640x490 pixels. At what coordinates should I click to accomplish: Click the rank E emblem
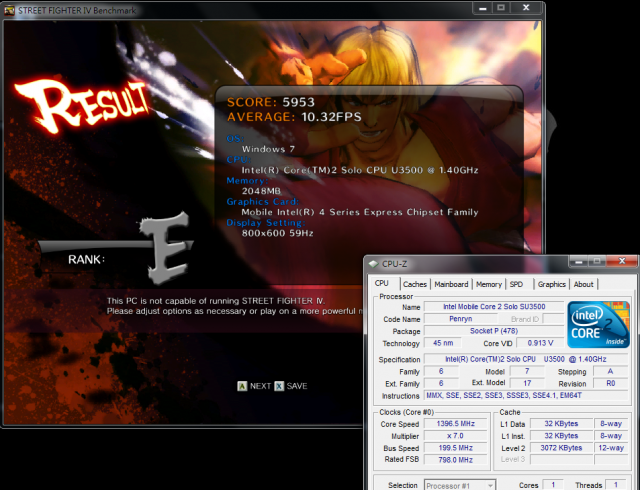click(x=166, y=248)
